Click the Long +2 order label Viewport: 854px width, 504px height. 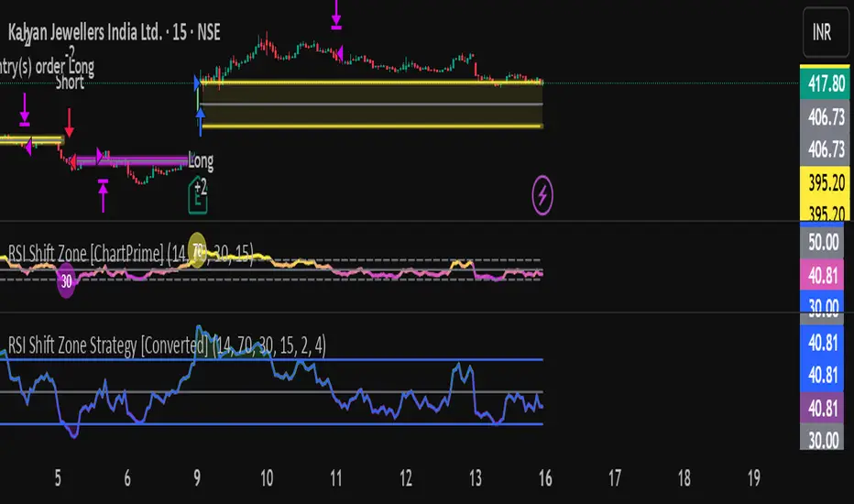coord(201,173)
